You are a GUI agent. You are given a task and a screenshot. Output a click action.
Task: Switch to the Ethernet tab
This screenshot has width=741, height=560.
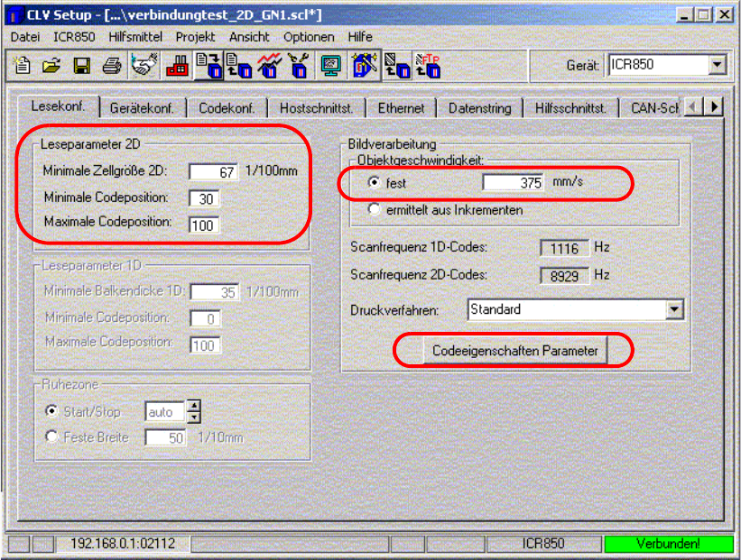(401, 108)
